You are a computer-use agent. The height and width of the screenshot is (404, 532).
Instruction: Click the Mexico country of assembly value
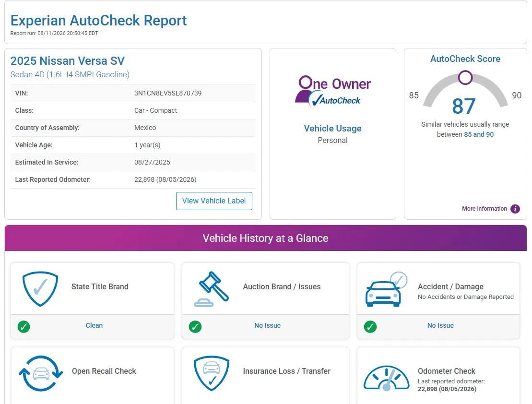pos(145,128)
